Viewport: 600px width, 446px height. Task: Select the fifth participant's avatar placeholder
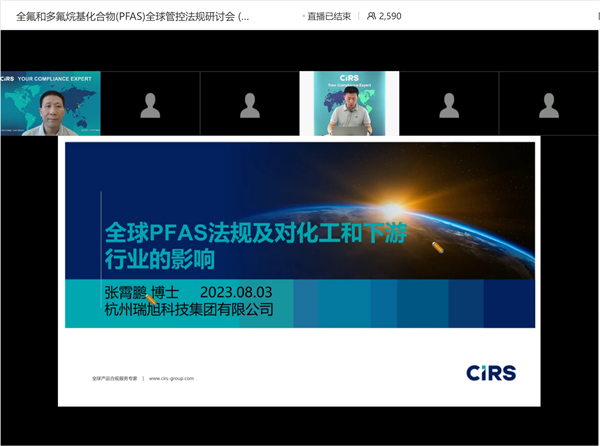click(x=448, y=104)
